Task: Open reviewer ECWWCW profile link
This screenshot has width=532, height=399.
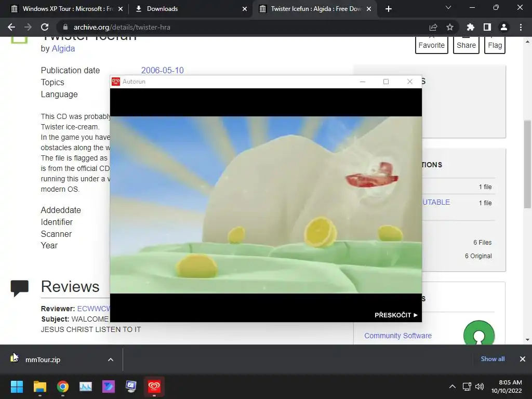Action: [x=94, y=309]
